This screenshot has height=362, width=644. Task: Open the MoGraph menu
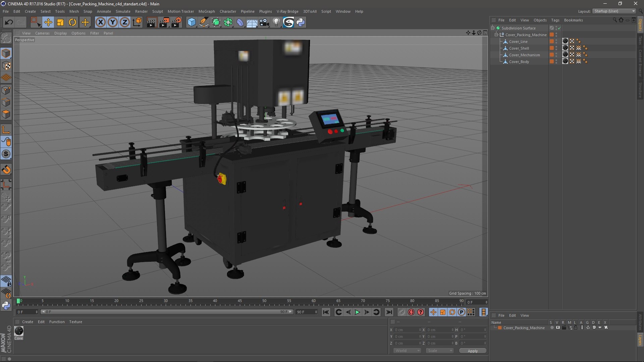pyautogui.click(x=206, y=11)
